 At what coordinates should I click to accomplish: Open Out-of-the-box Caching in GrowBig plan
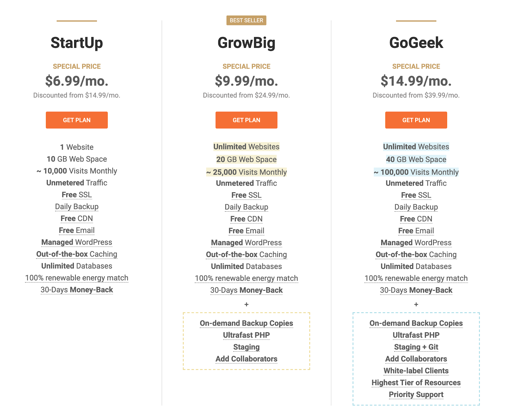tap(246, 255)
